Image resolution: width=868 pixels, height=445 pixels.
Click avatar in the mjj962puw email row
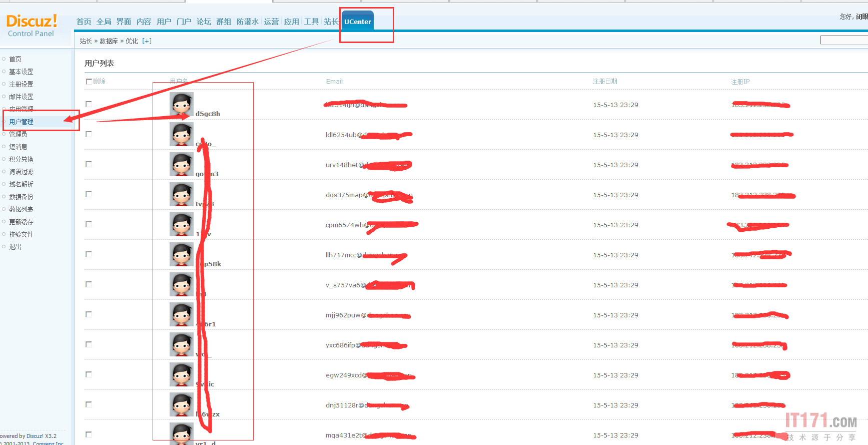(x=181, y=314)
